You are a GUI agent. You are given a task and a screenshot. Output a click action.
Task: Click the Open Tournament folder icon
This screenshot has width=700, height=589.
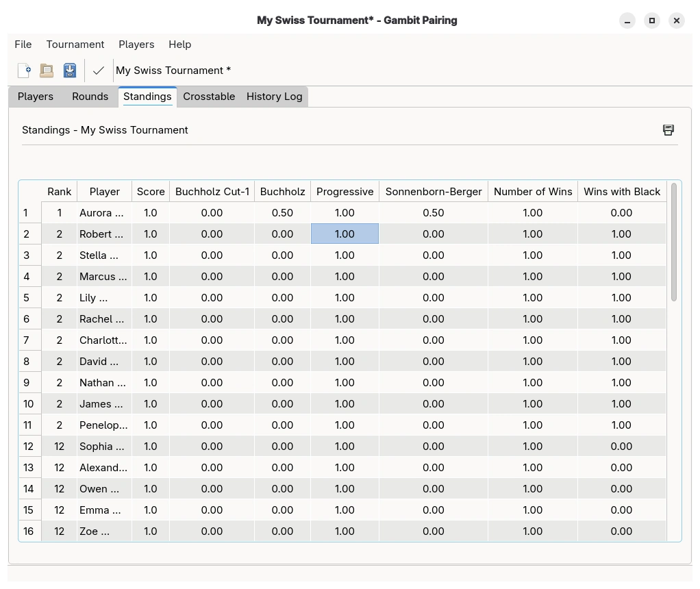(x=47, y=71)
